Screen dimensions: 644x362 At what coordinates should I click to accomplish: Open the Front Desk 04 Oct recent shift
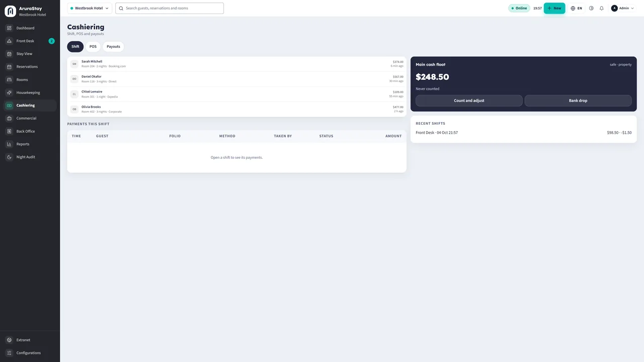[x=523, y=133]
